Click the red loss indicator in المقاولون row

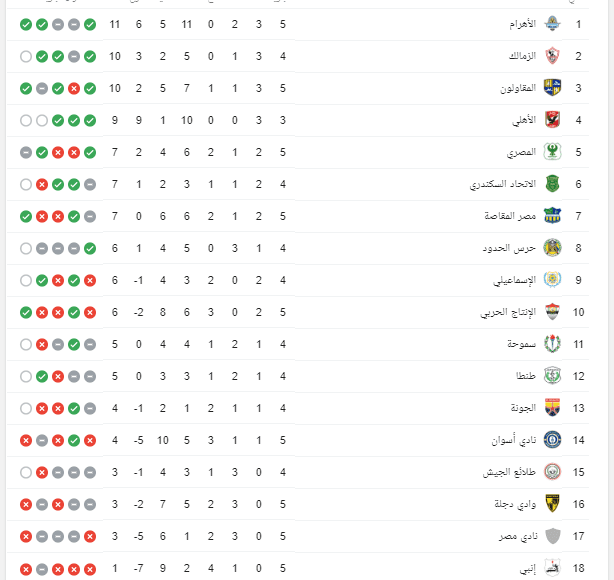click(74, 89)
